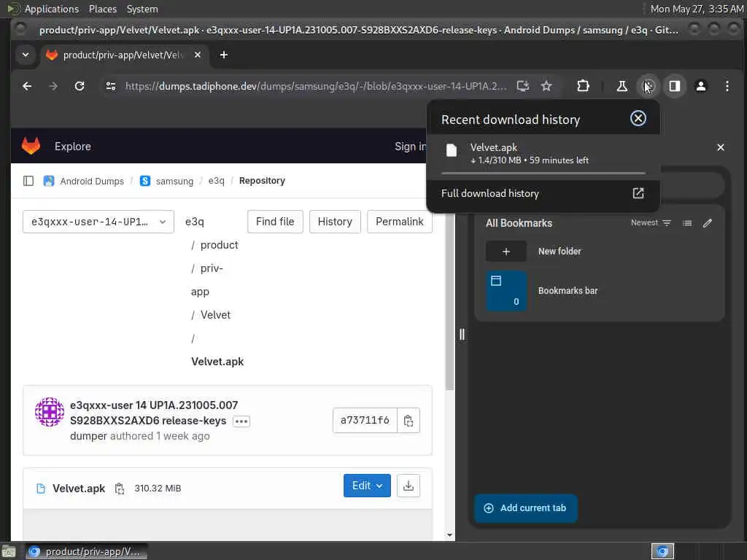Go to e3q root path
Screen dimensions: 747x560
click(194, 222)
